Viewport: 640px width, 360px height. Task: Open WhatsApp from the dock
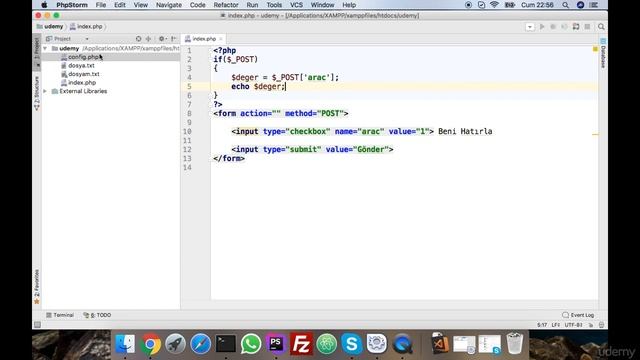(x=251, y=344)
